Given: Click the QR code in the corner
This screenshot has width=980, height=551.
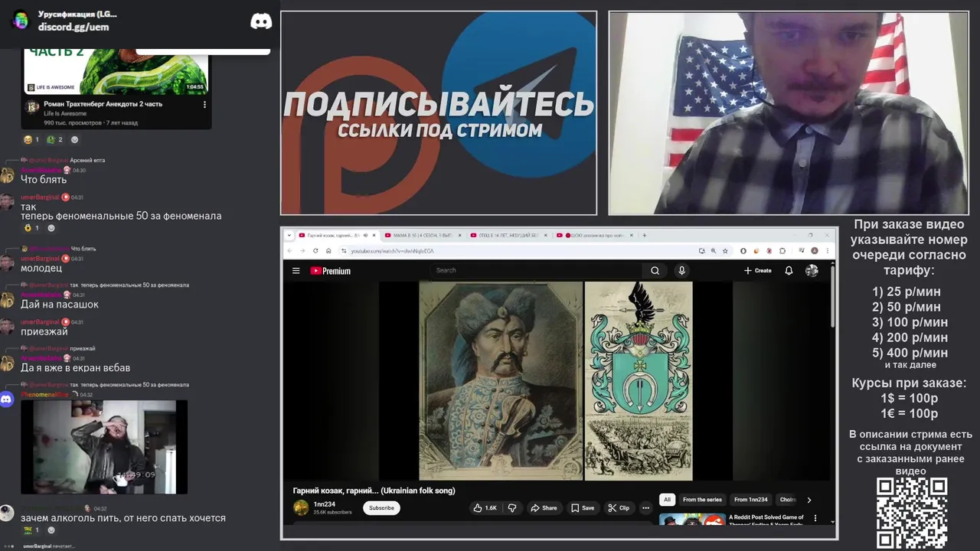Looking at the screenshot, I should (911, 513).
